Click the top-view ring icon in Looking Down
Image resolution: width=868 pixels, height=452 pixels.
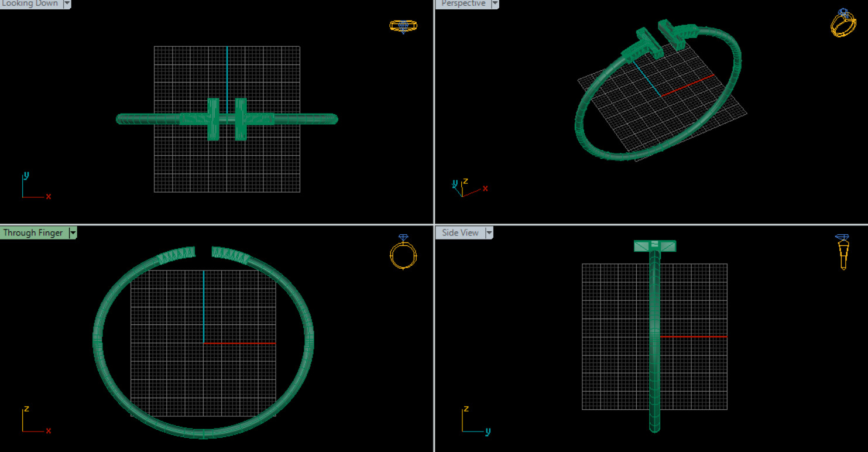point(403,26)
